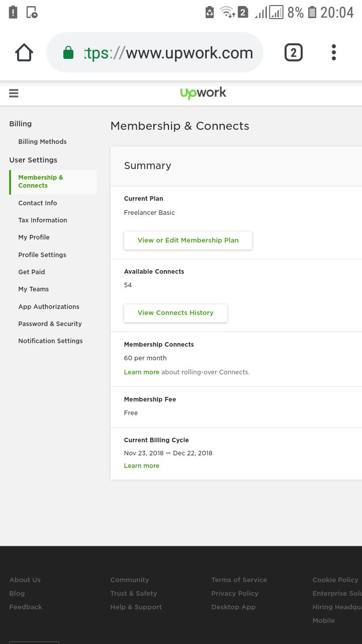Click Learn more under Current Billing Cycle
362x644 pixels.
141,466
